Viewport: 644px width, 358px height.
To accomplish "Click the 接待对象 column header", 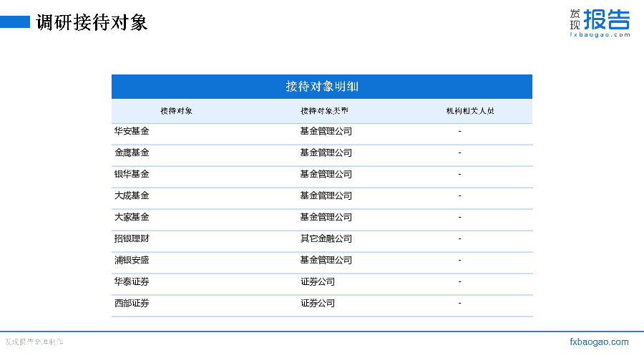I will pyautogui.click(x=176, y=111).
